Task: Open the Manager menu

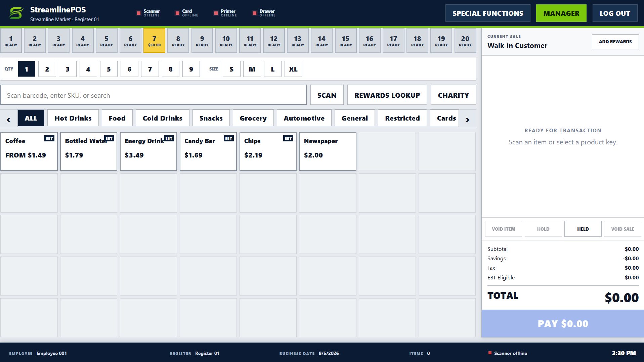Action: (x=561, y=13)
